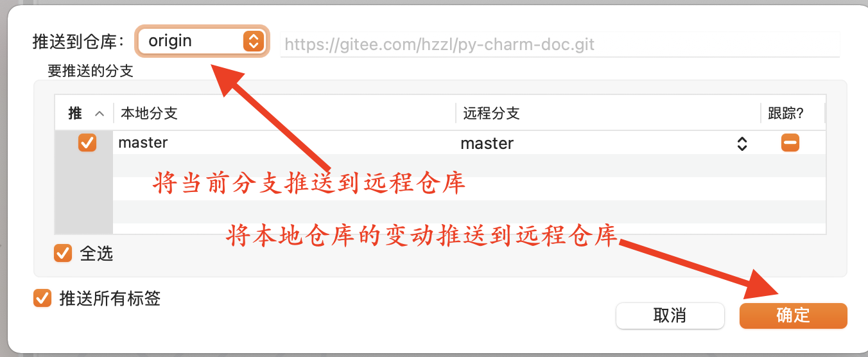
Task: Toggle the tracking checkbox for master
Action: pyautogui.click(x=790, y=143)
